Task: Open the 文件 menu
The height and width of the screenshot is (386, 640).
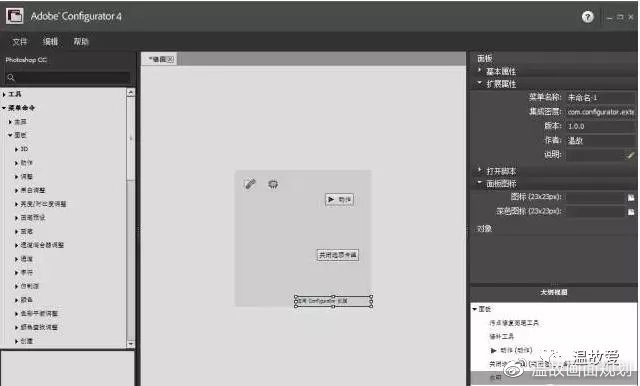Action: coord(19,42)
